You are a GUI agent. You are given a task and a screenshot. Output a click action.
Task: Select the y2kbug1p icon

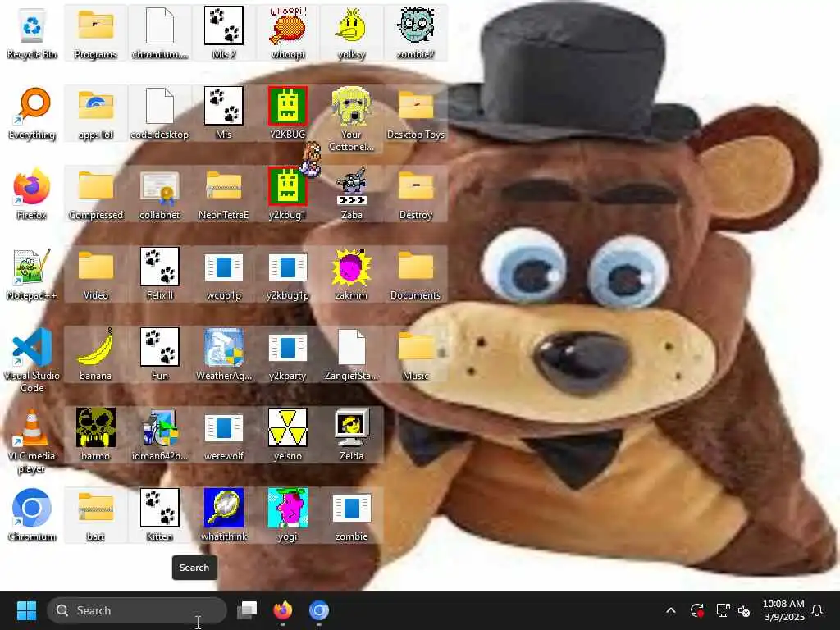pos(288,273)
